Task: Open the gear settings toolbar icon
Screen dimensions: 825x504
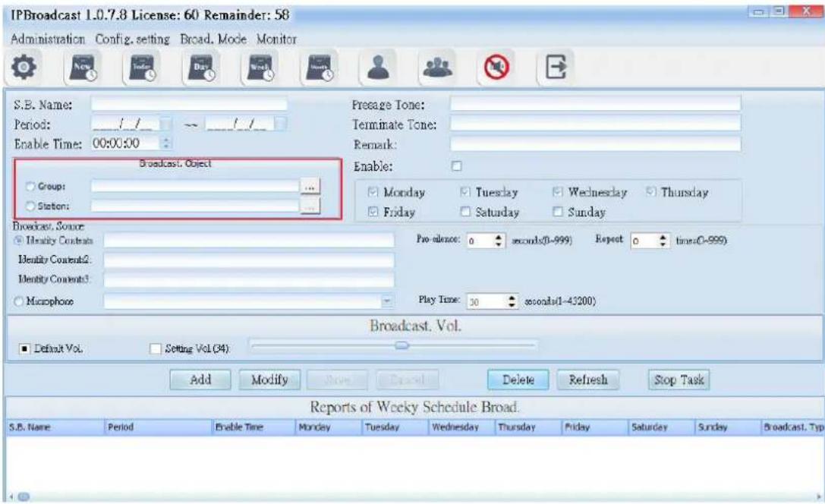Action: tap(24, 68)
